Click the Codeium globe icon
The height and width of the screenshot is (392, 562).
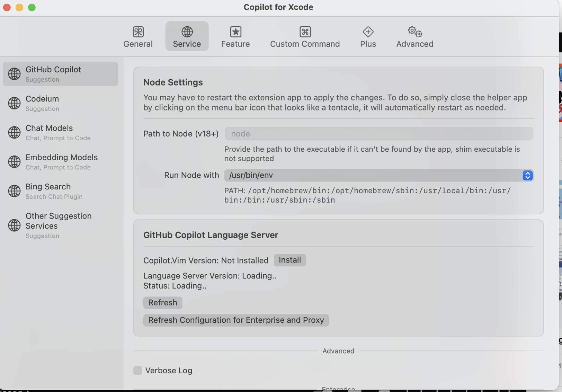[14, 103]
